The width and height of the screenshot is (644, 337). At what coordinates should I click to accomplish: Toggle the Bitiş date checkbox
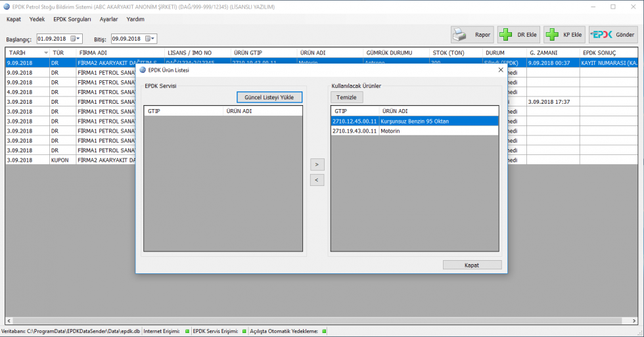(x=147, y=39)
